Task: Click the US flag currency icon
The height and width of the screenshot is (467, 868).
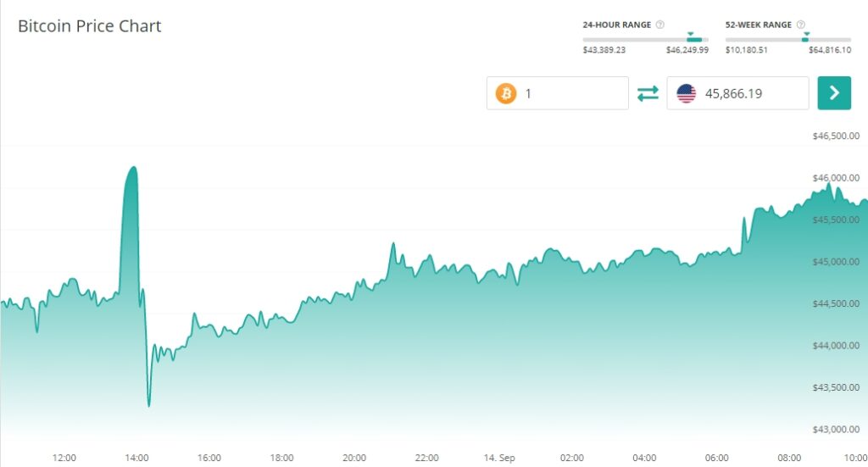Action: pyautogui.click(x=686, y=93)
